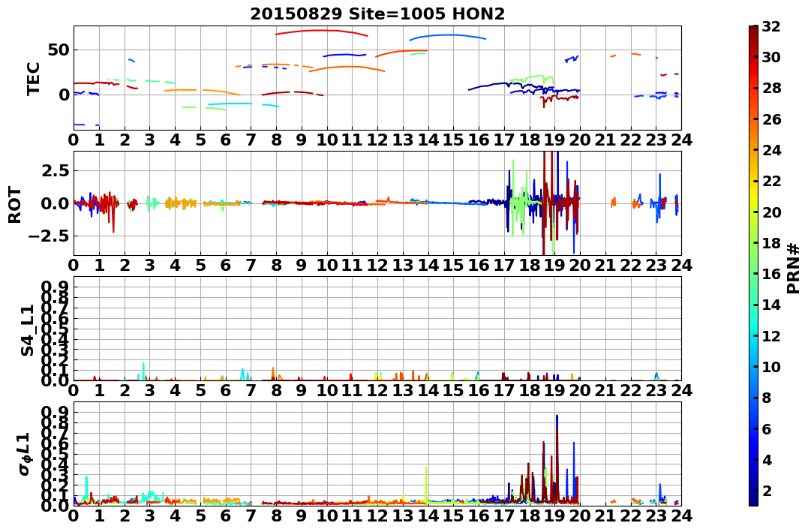The width and height of the screenshot is (808, 532).
Task: Click the "8" colorbar tick label
Action: click(x=766, y=398)
